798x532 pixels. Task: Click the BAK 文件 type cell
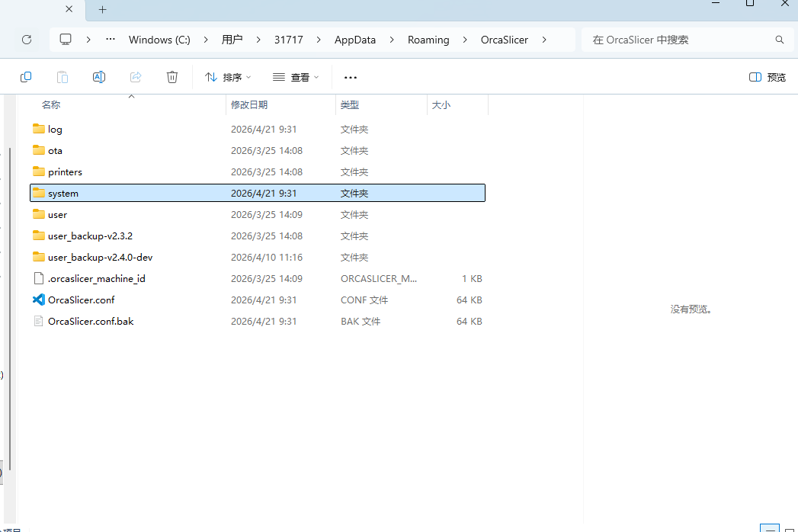pyautogui.click(x=361, y=321)
